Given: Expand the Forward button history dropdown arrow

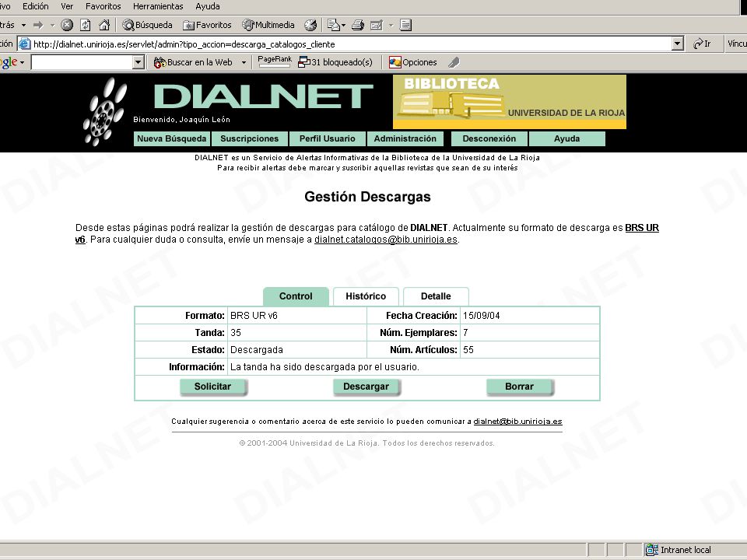Looking at the screenshot, I should [x=52, y=25].
